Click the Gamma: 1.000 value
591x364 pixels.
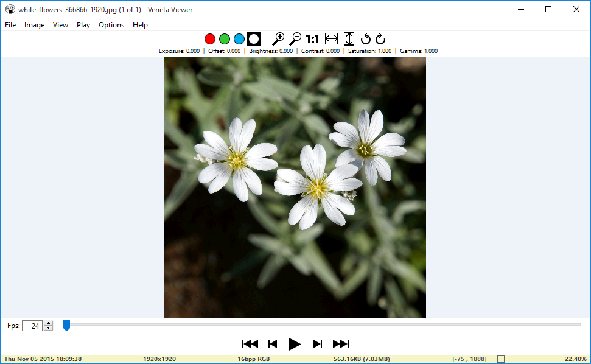click(x=419, y=51)
